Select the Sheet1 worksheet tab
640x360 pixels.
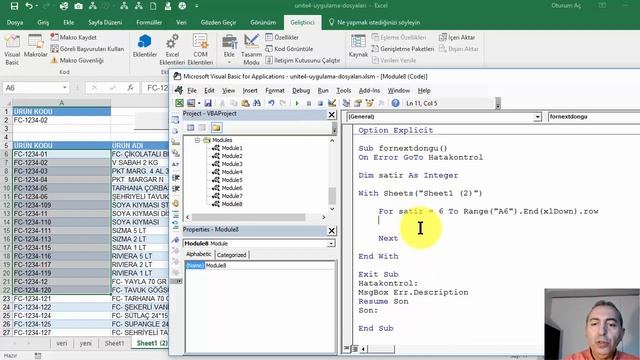coord(114,343)
